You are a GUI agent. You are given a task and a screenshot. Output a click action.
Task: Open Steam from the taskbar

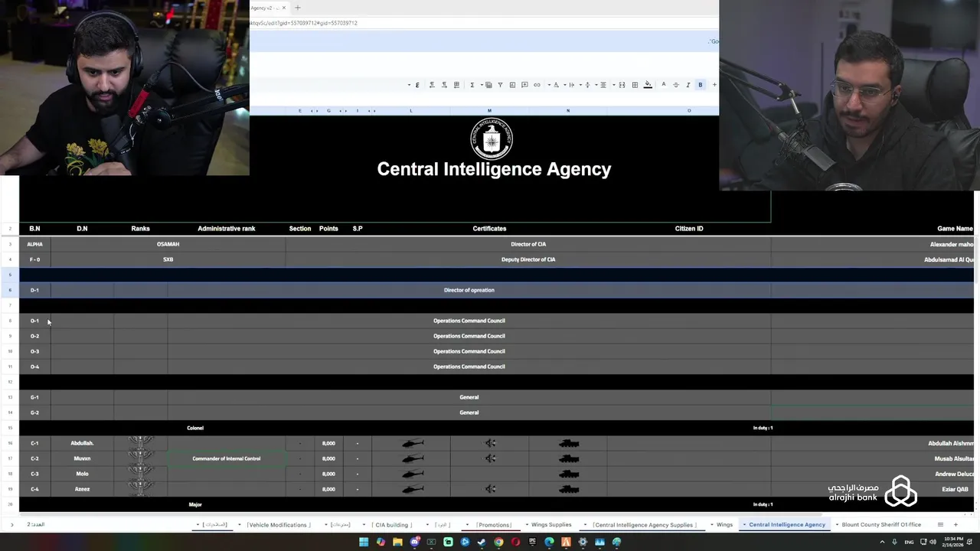pos(482,542)
